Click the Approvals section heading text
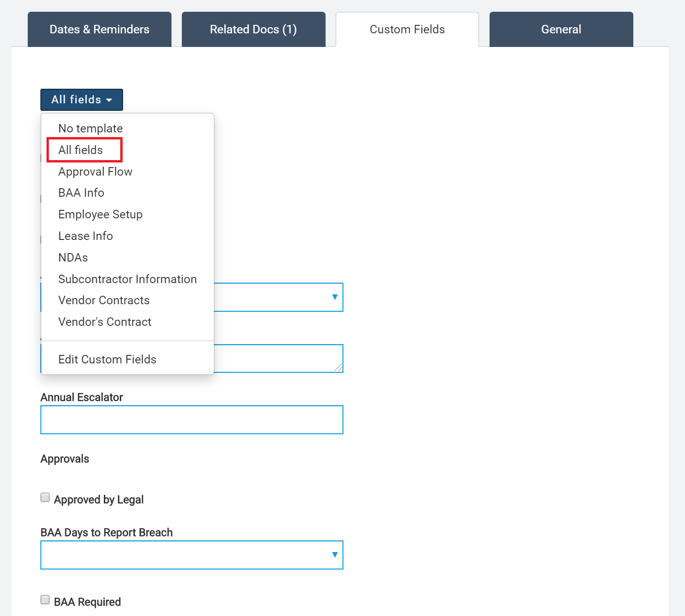 [x=65, y=459]
